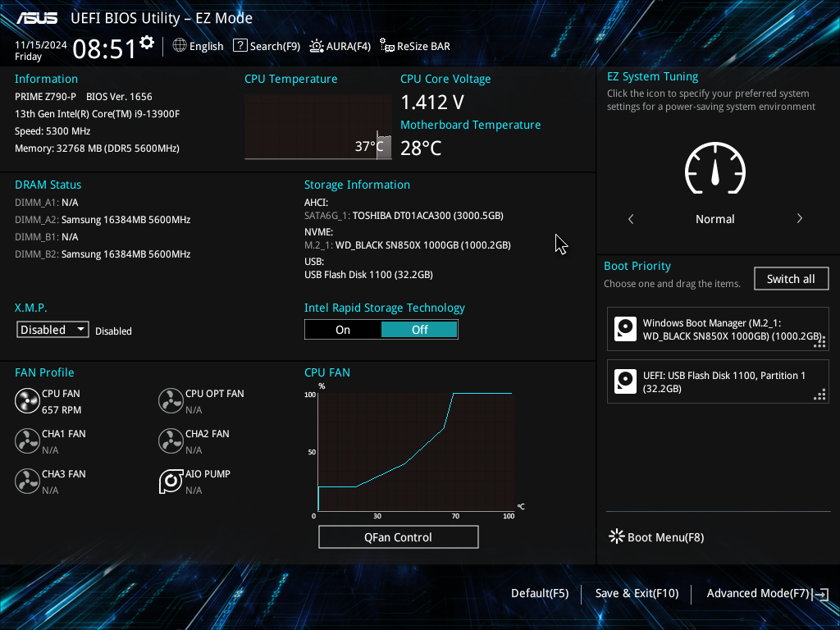Screen dimensions: 840x630
Task: Click DIMM_B2 Samsung 16384MB entry
Action: pyautogui.click(x=103, y=254)
